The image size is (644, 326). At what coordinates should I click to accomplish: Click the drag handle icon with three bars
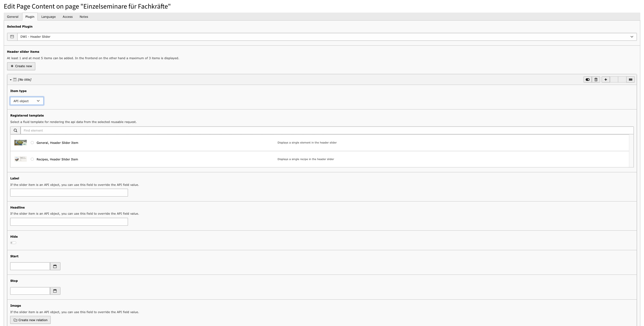tap(630, 80)
